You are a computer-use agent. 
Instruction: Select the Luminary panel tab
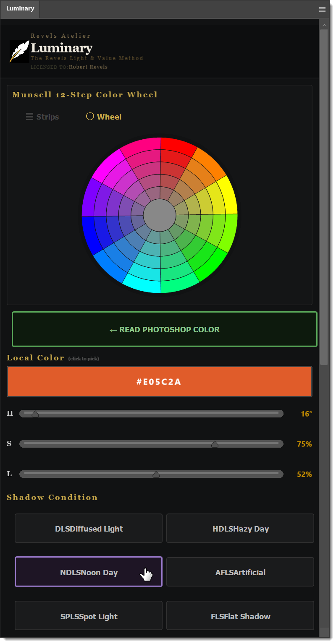click(20, 9)
